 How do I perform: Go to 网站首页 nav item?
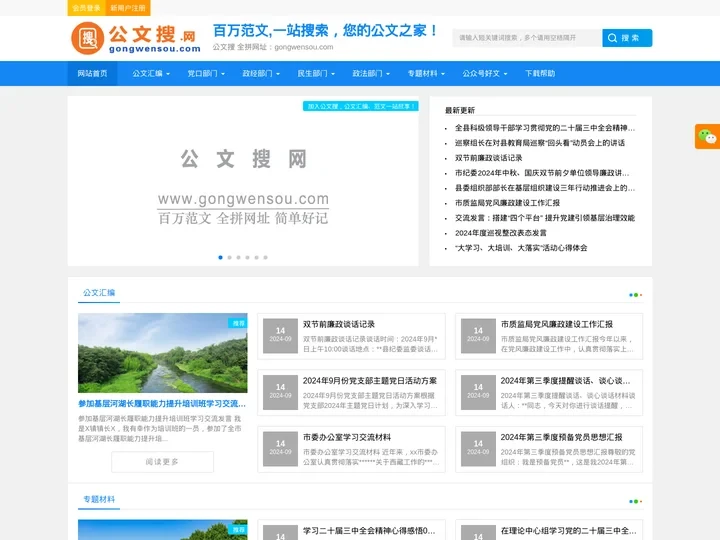pyautogui.click(x=92, y=73)
